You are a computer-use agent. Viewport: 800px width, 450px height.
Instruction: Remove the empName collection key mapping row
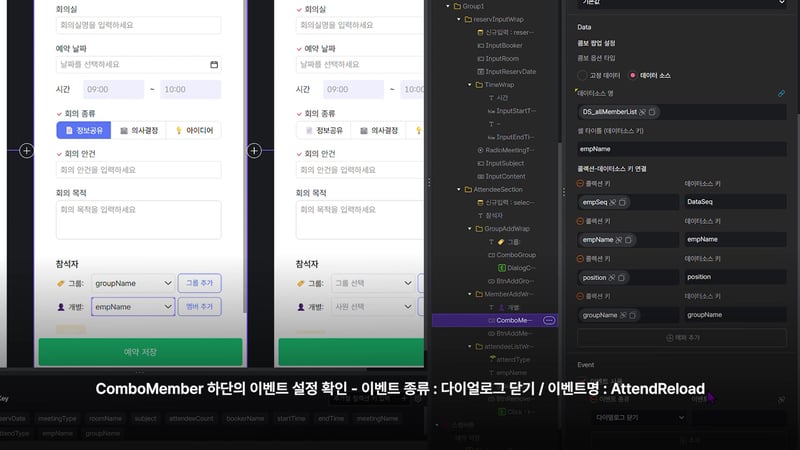point(580,221)
